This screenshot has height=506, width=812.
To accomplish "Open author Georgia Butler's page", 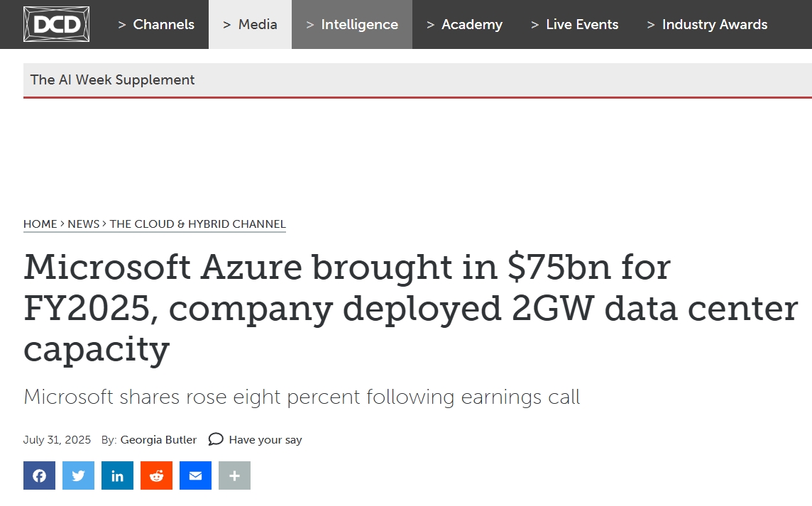I will coord(158,440).
